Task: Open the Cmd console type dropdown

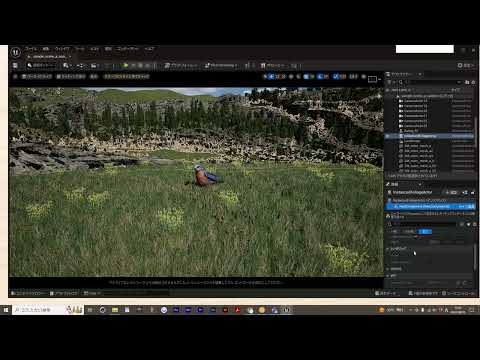Action: coord(92,293)
